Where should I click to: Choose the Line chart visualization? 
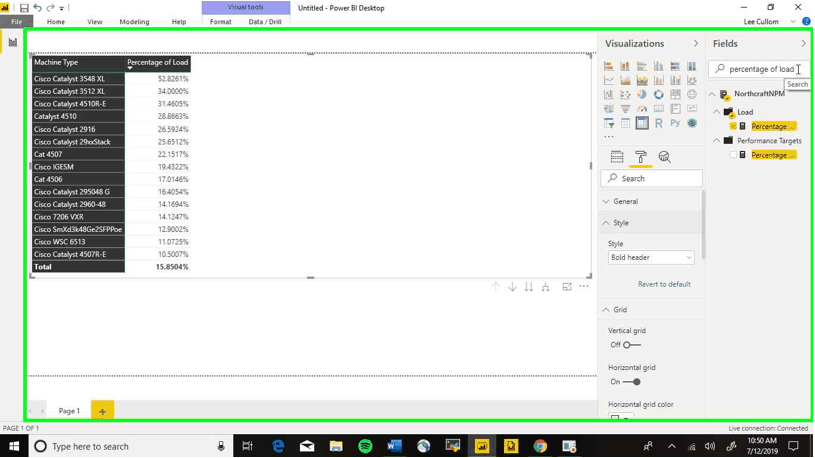click(x=608, y=80)
